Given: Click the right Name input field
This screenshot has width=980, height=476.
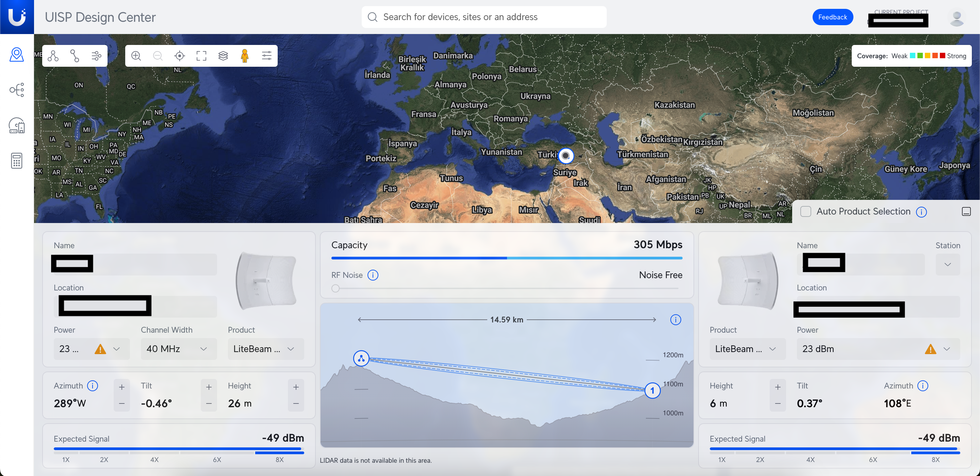Looking at the screenshot, I should point(861,264).
